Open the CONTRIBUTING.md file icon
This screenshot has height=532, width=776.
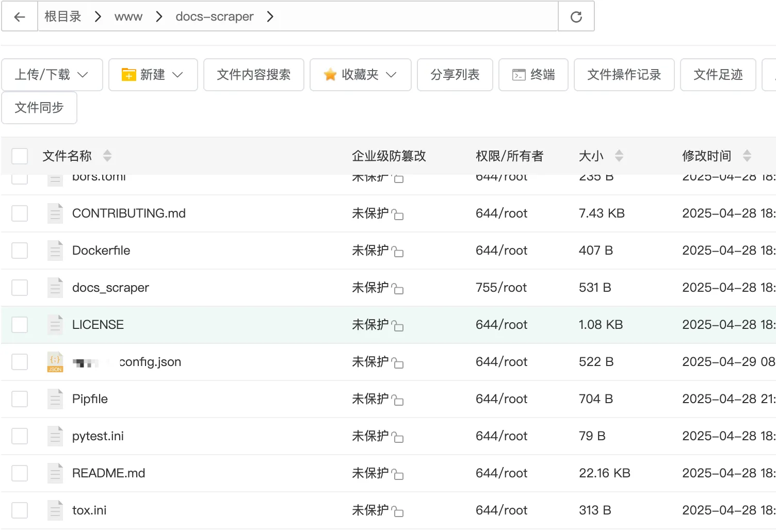tap(55, 213)
